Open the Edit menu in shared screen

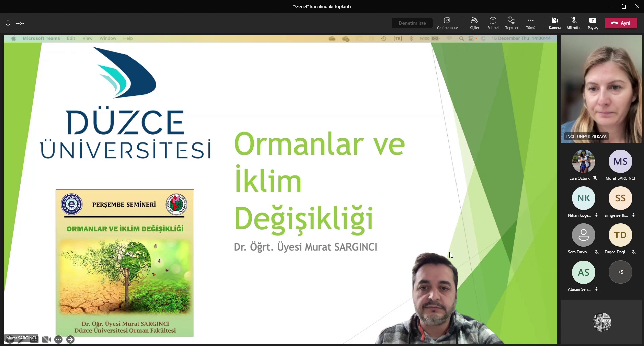71,38
